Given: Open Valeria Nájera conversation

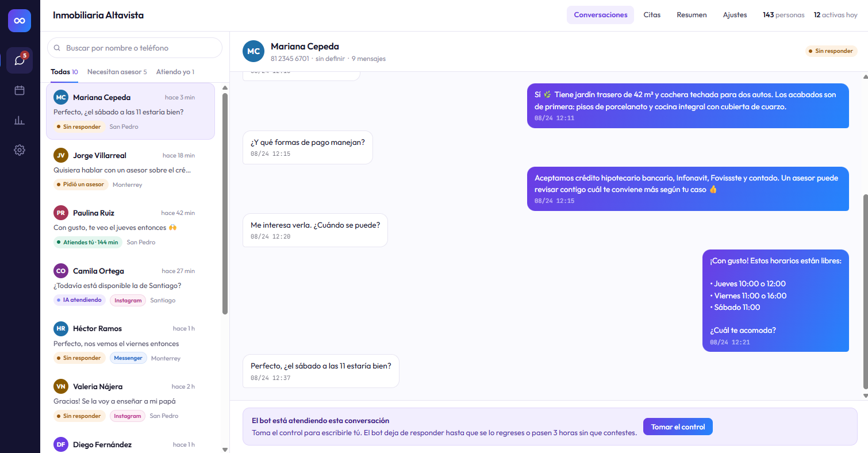Looking at the screenshot, I should coord(130,401).
